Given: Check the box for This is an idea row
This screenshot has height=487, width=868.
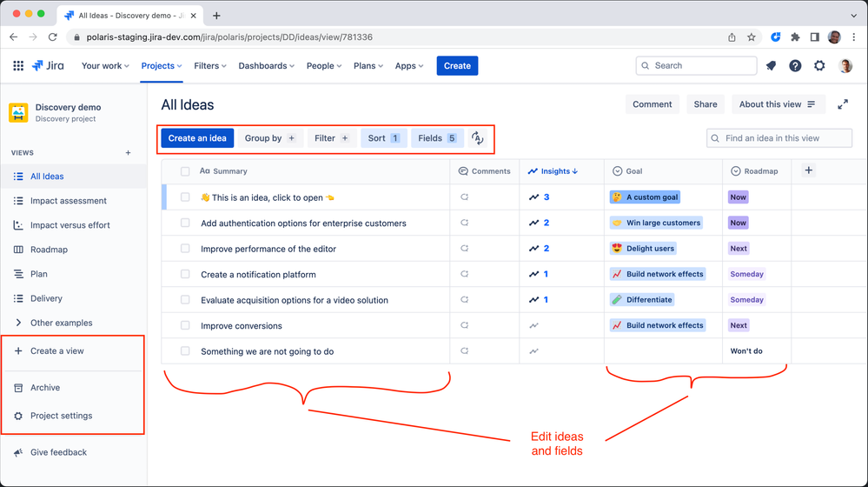Looking at the screenshot, I should tap(185, 197).
